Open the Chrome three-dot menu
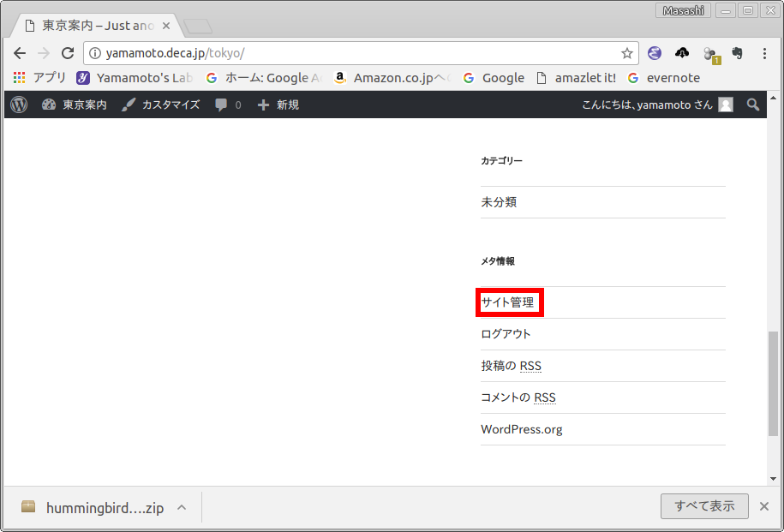This screenshot has width=784, height=532. pos(764,53)
